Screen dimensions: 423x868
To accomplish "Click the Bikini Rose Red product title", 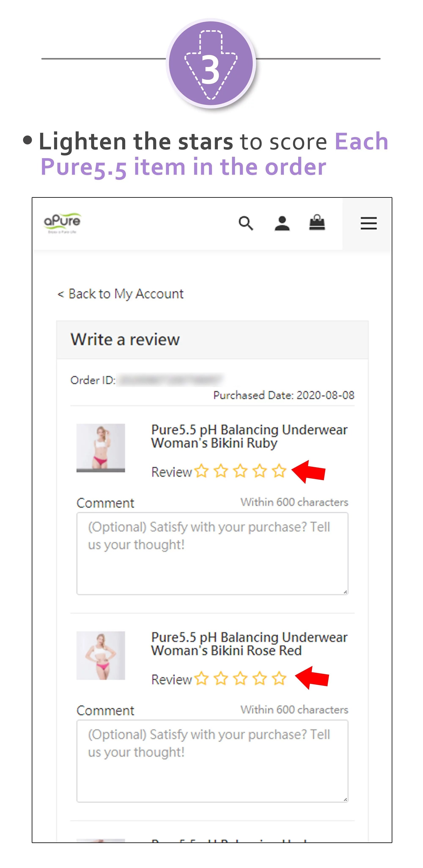I will [249, 644].
